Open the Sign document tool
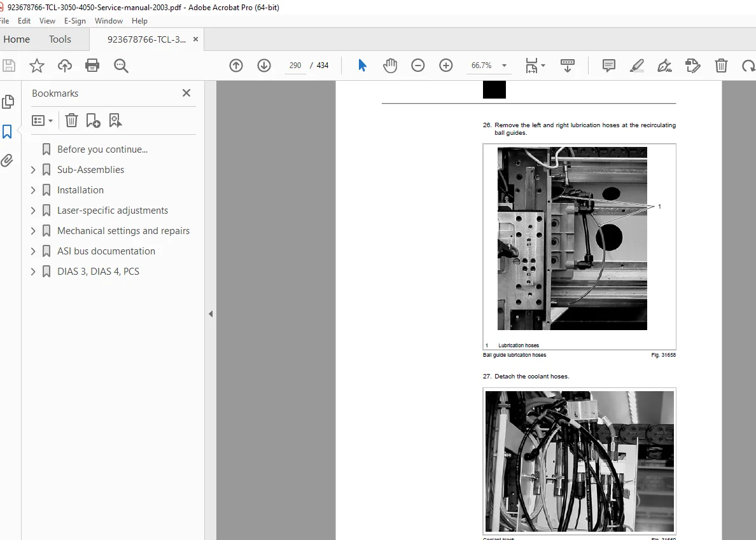 665,66
